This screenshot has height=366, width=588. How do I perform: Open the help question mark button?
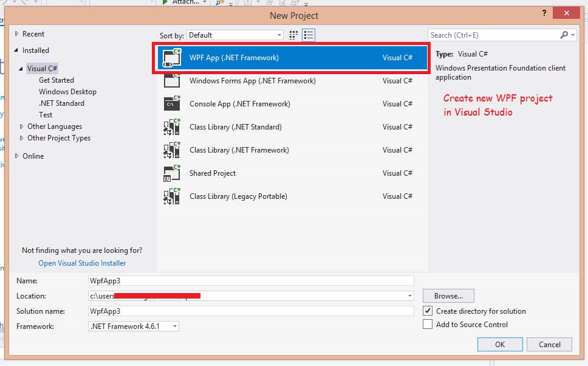pos(544,13)
